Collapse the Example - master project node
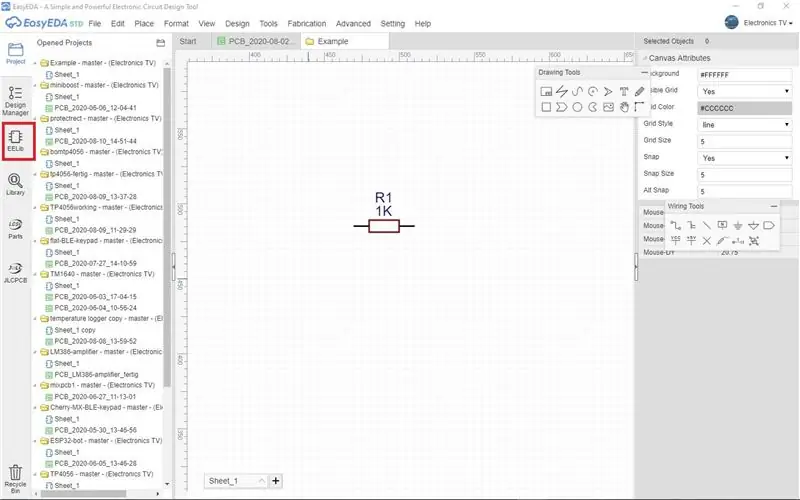This screenshot has width=800, height=500. pos(35,63)
